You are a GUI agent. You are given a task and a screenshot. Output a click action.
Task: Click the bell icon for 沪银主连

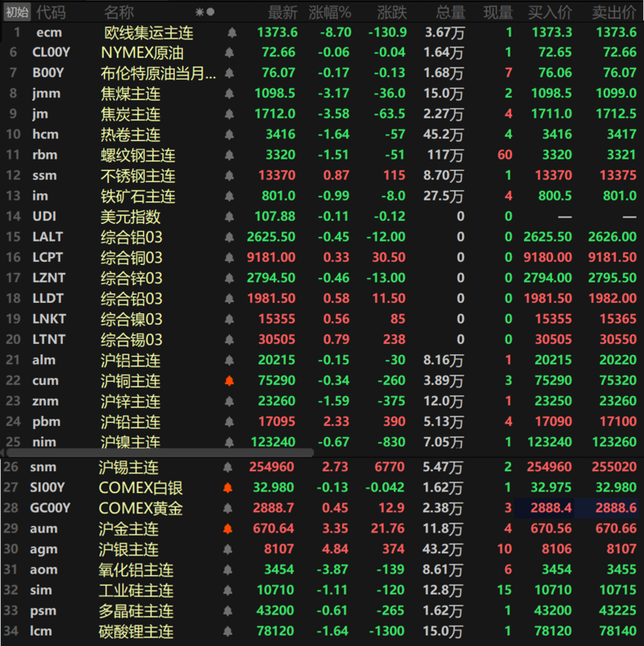click(227, 549)
